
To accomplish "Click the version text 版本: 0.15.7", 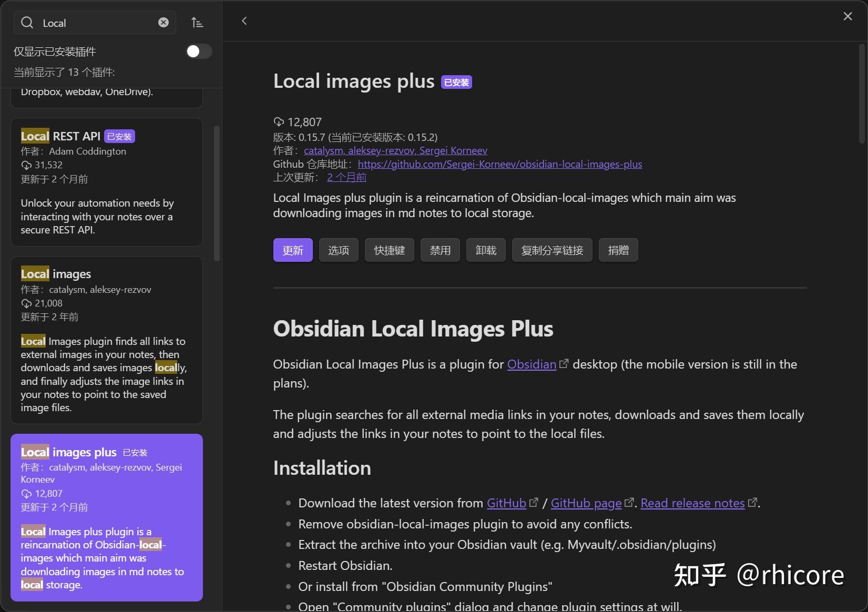I will click(x=299, y=137).
